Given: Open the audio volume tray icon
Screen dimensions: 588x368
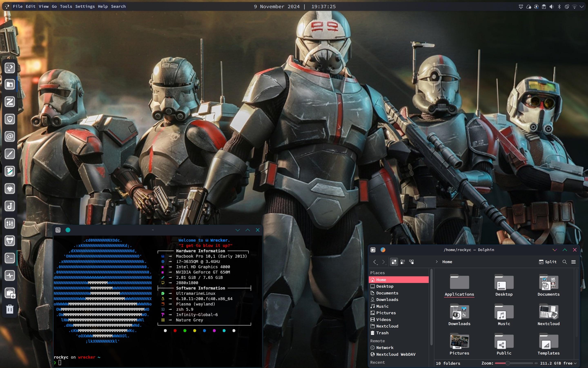Looking at the screenshot, I should pyautogui.click(x=551, y=7).
